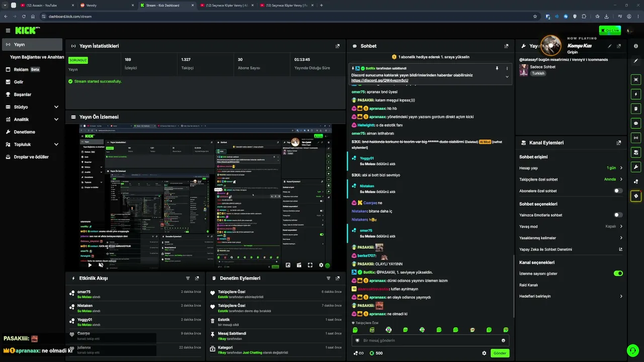Click the Turkish language tag
This screenshot has height=362, width=644.
538,73
